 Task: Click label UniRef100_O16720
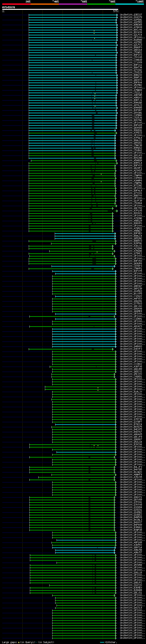pos(131,585)
